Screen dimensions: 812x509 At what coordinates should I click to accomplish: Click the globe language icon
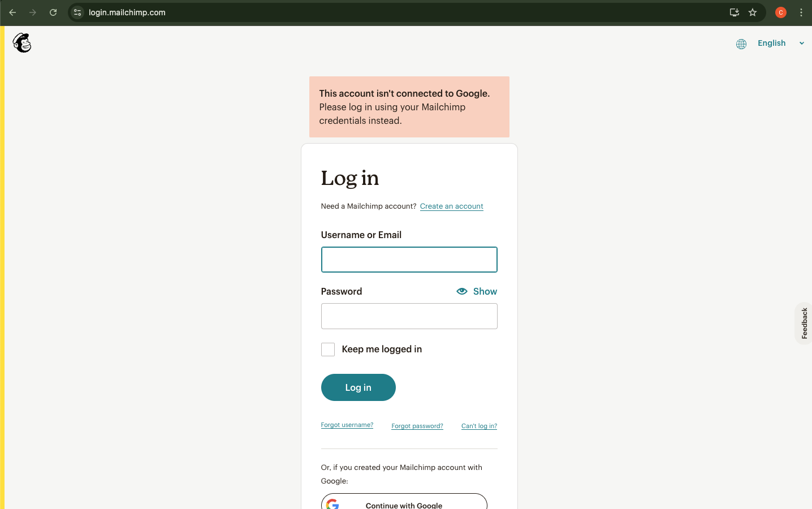pyautogui.click(x=741, y=44)
